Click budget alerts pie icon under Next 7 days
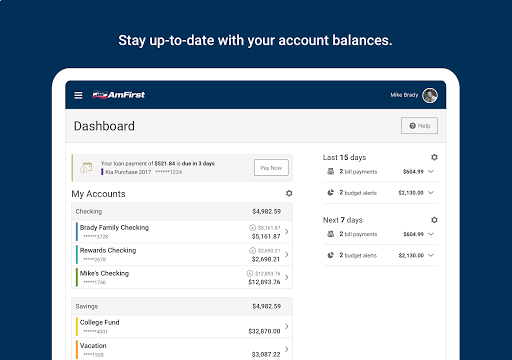The height and width of the screenshot is (360, 512). coord(331,255)
